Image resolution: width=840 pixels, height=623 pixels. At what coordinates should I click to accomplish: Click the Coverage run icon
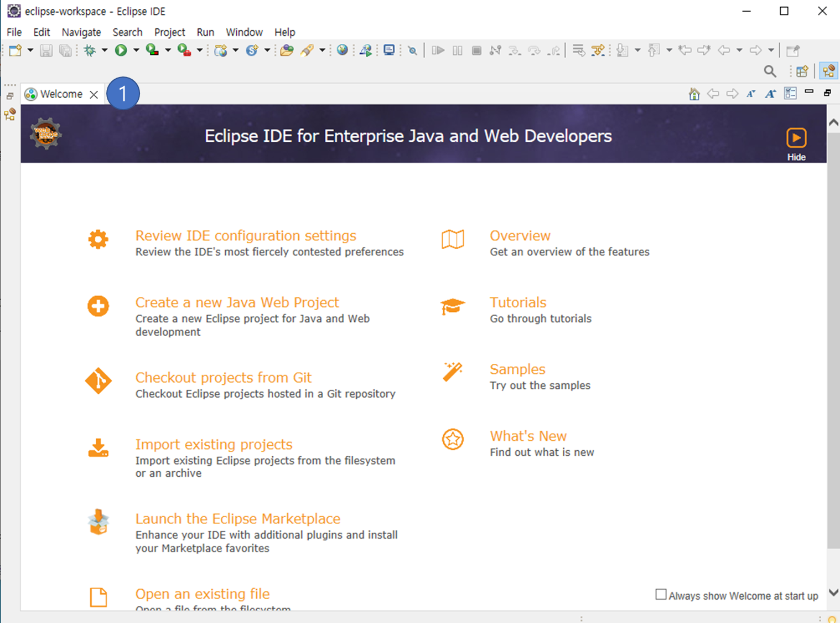[152, 50]
